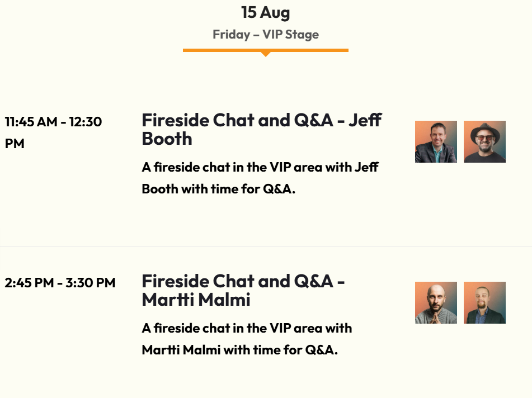532x398 pixels.
Task: Click the orange triangle indicator under the tab
Action: [x=266, y=54]
